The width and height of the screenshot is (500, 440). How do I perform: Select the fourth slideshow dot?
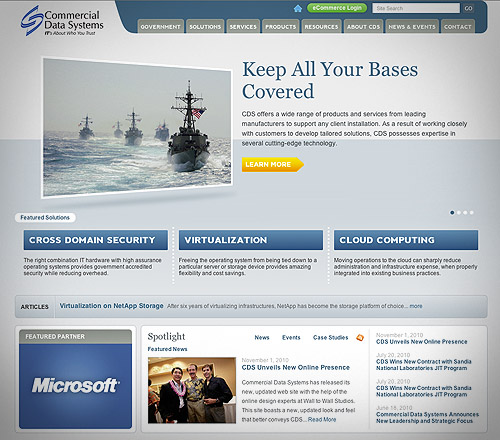[x=471, y=212]
